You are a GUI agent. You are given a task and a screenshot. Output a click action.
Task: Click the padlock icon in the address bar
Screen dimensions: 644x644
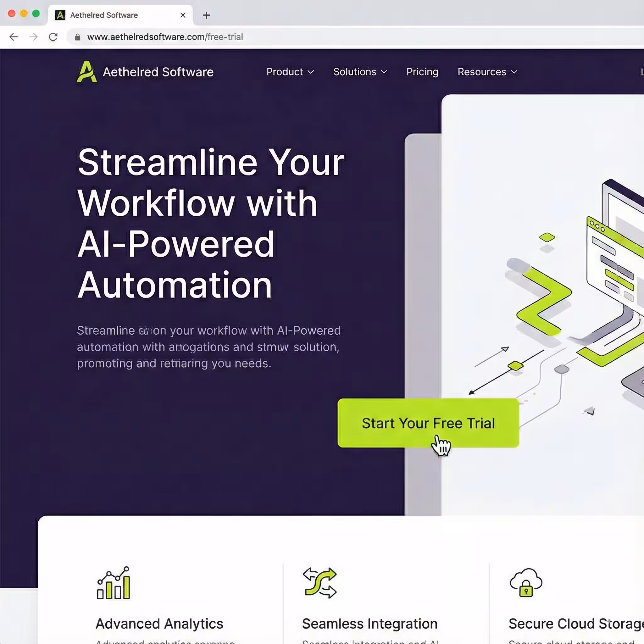pyautogui.click(x=77, y=37)
